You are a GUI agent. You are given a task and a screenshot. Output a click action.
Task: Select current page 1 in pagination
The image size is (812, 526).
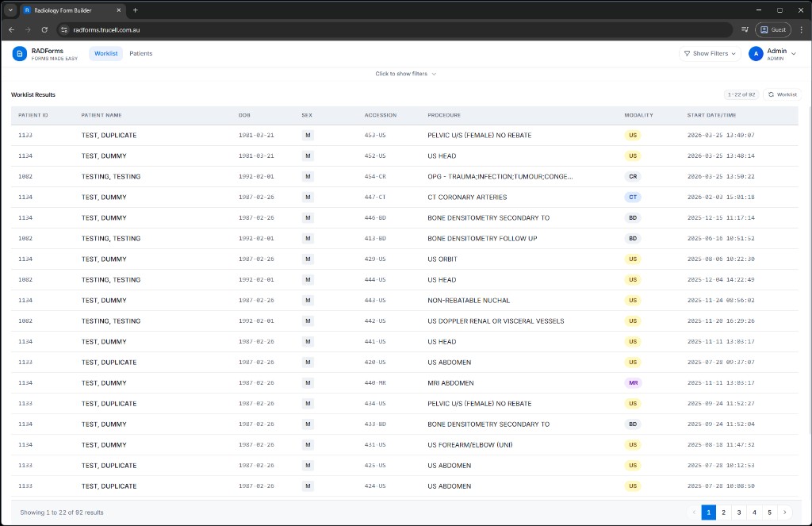(x=708, y=513)
